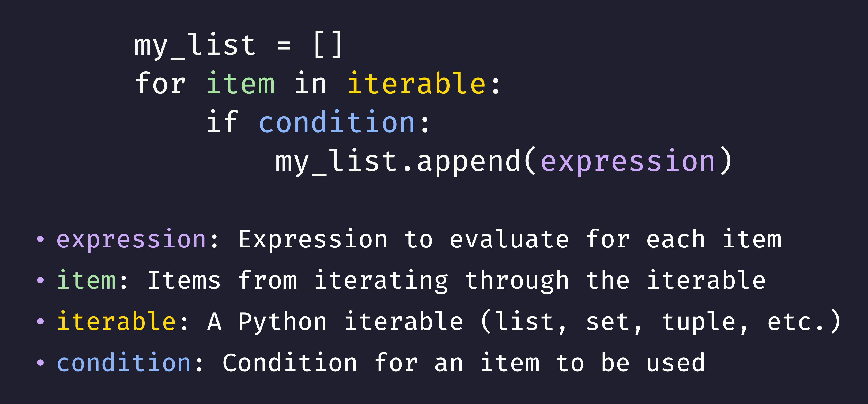The image size is (868, 404).
Task: Click the 'if' keyword
Action: [223, 122]
